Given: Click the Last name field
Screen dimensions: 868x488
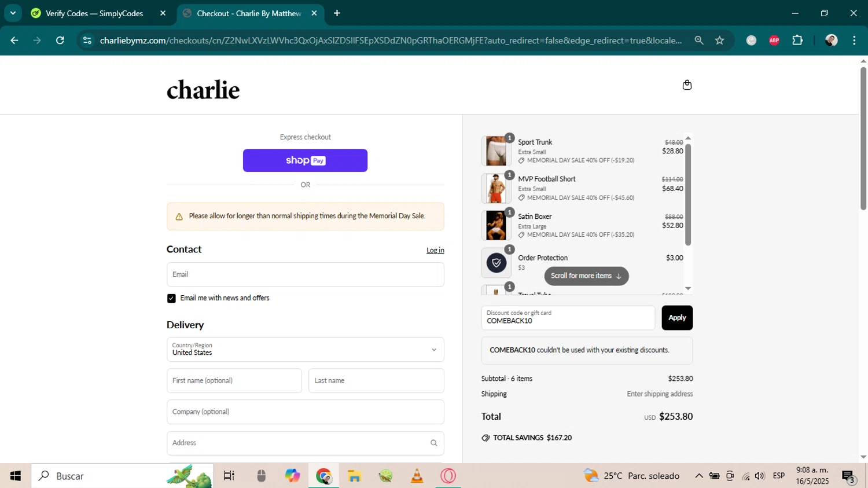Looking at the screenshot, I should [x=376, y=381].
